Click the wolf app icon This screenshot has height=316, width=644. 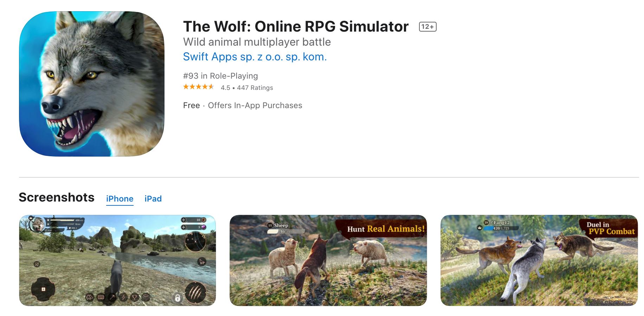click(92, 84)
